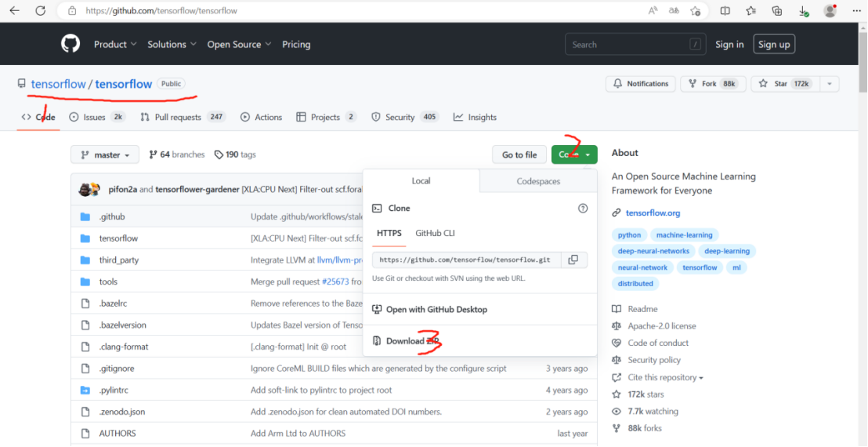Click the browser profile avatar
The image size is (868, 447).
click(x=830, y=10)
